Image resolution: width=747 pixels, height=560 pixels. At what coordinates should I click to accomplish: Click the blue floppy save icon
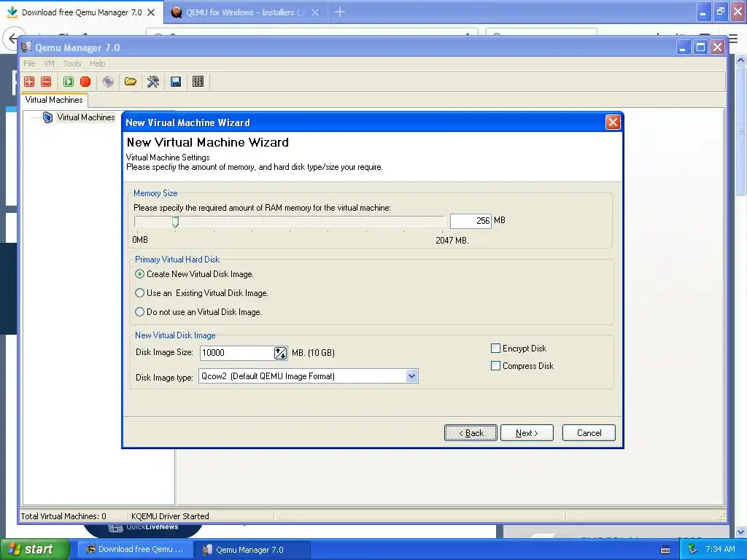tap(176, 82)
